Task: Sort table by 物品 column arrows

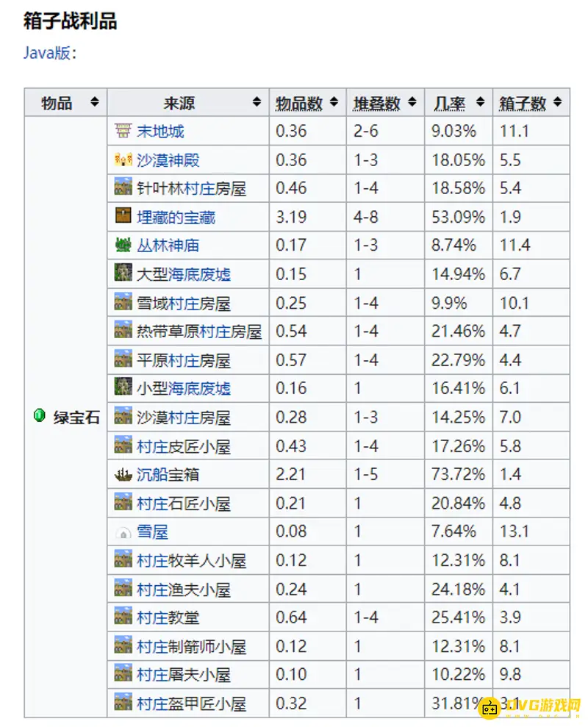Action: [95, 102]
